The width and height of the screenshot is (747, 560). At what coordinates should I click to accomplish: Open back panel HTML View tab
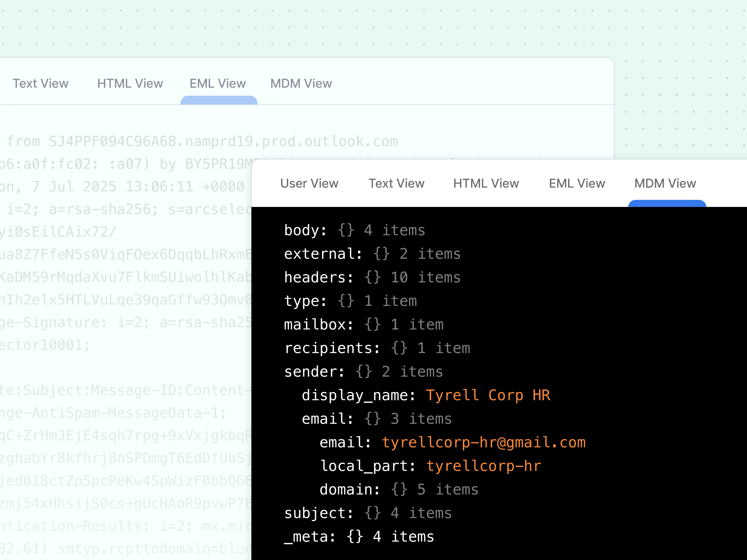pyautogui.click(x=130, y=83)
